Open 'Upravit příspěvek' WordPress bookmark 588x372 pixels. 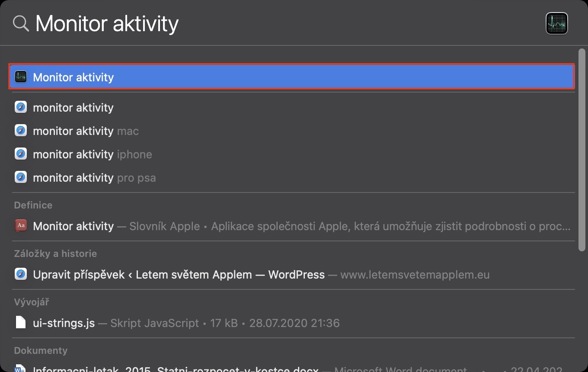tap(179, 274)
